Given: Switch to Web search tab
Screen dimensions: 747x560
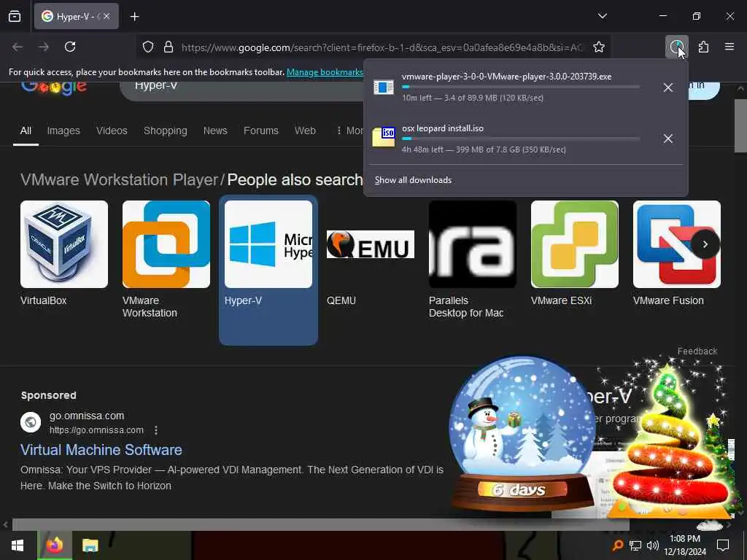Looking at the screenshot, I should [305, 131].
